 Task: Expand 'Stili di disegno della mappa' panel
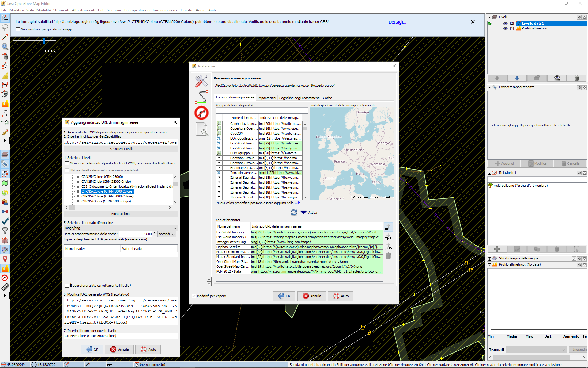[x=490, y=259]
